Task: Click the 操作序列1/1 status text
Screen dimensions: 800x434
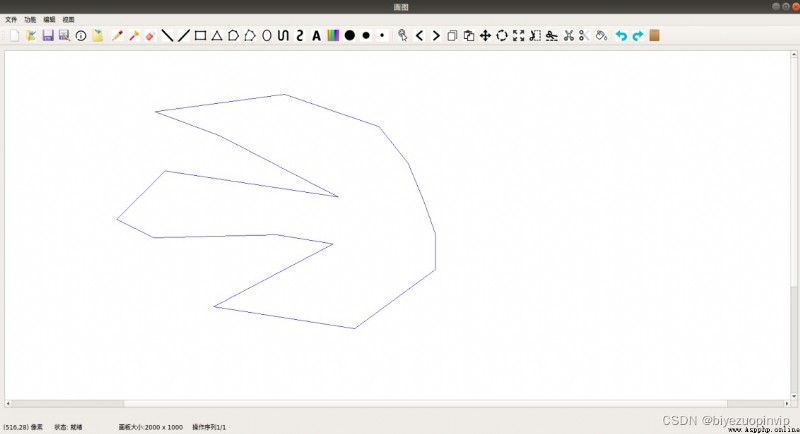Action: click(209, 427)
